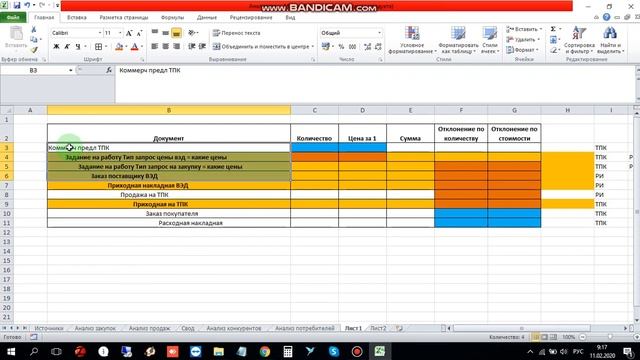Click the red font color A icon
640x360 pixels.
click(134, 47)
